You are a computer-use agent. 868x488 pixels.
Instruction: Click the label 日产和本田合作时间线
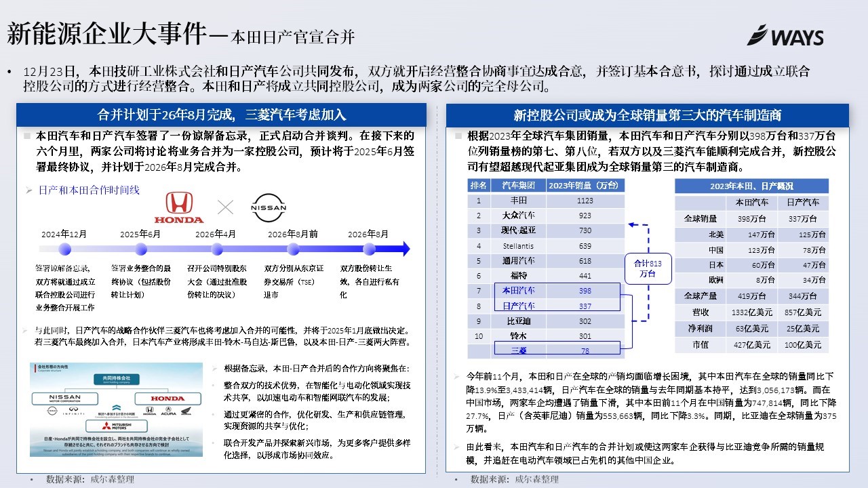point(89,190)
